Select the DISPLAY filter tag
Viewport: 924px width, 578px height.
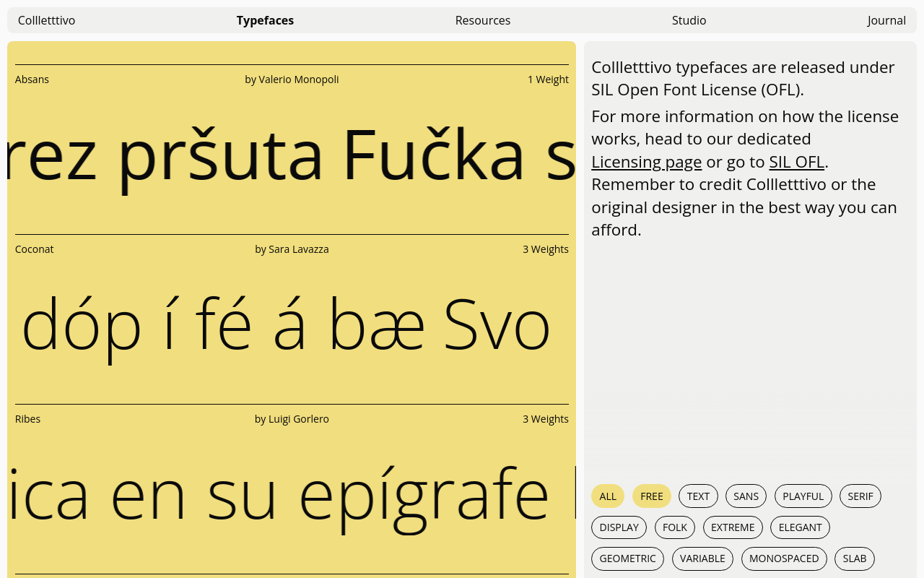619,527
